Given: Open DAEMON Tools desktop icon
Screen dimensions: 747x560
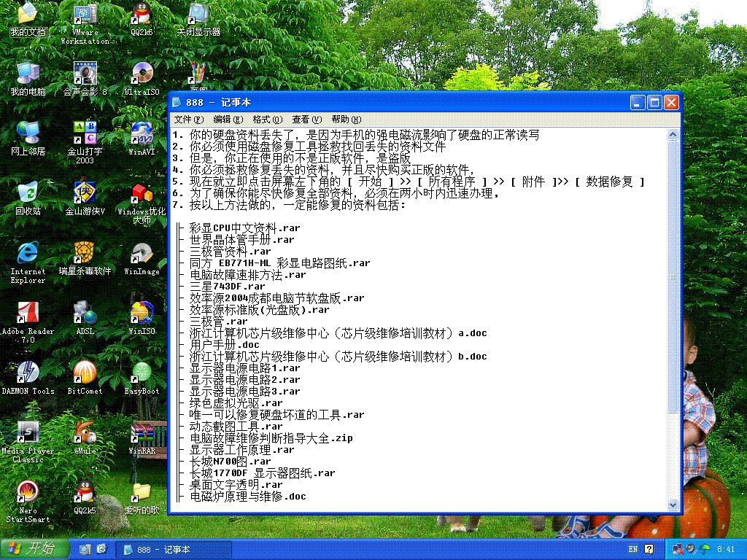Looking at the screenshot, I should 28,378.
